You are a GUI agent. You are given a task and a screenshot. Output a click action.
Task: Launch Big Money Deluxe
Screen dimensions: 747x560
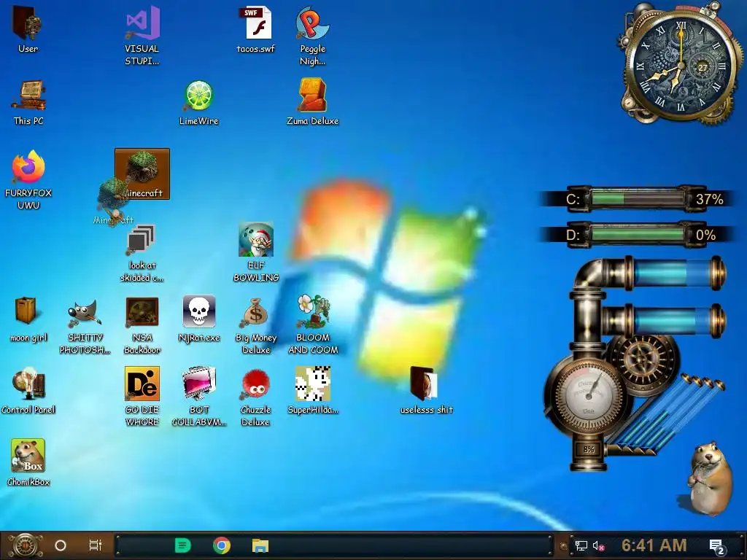(256, 326)
